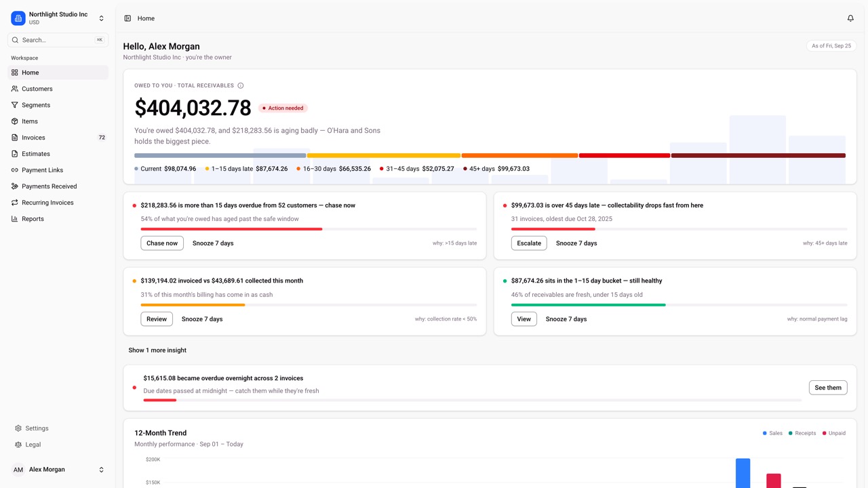The width and height of the screenshot is (868, 488).
Task: Click the search magnifier icon
Action: pos(15,40)
